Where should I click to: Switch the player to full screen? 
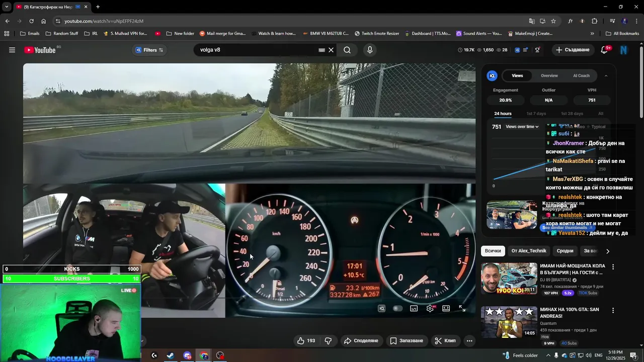pyautogui.click(x=462, y=308)
